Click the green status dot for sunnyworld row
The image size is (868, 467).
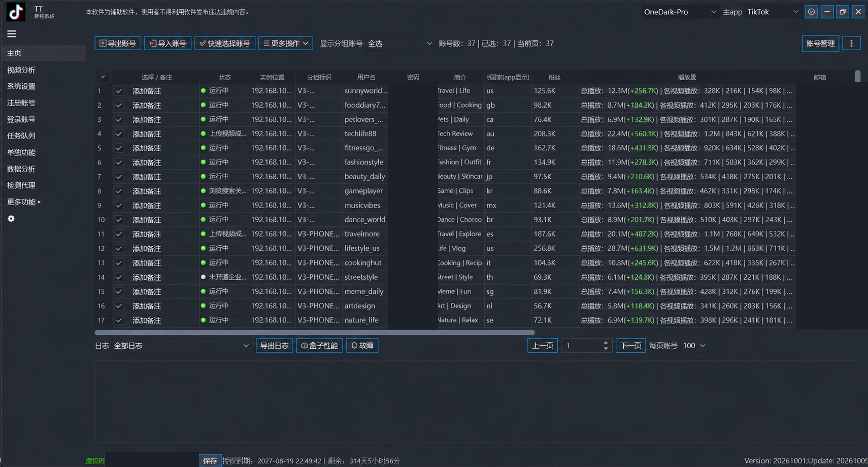[x=203, y=91]
